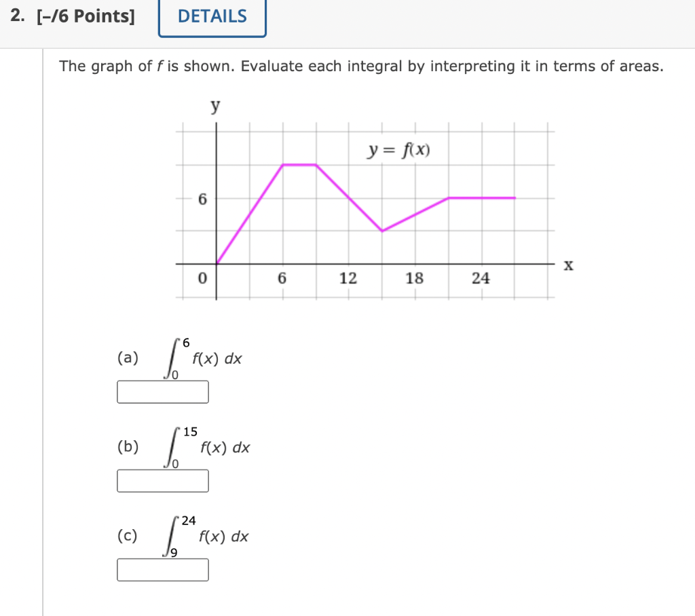Viewport: 695px width, 616px height.
Task: Click the tick mark labeled 6
Action: pos(283,277)
